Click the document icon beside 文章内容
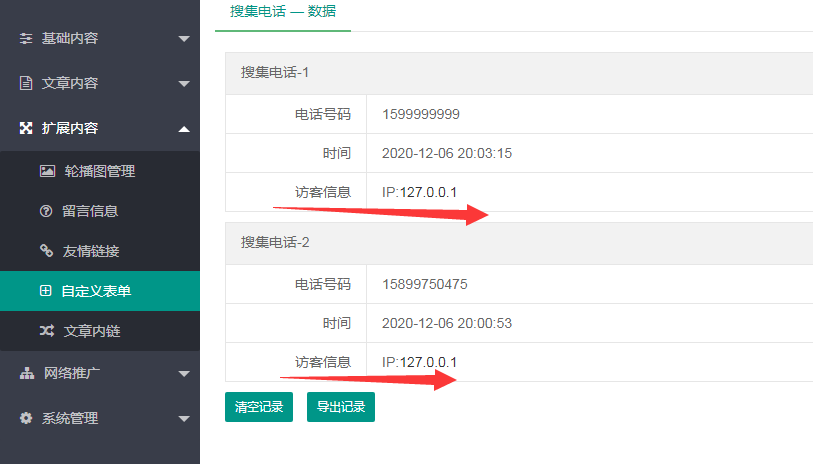Screen dimensions: 813x464 point(27,84)
